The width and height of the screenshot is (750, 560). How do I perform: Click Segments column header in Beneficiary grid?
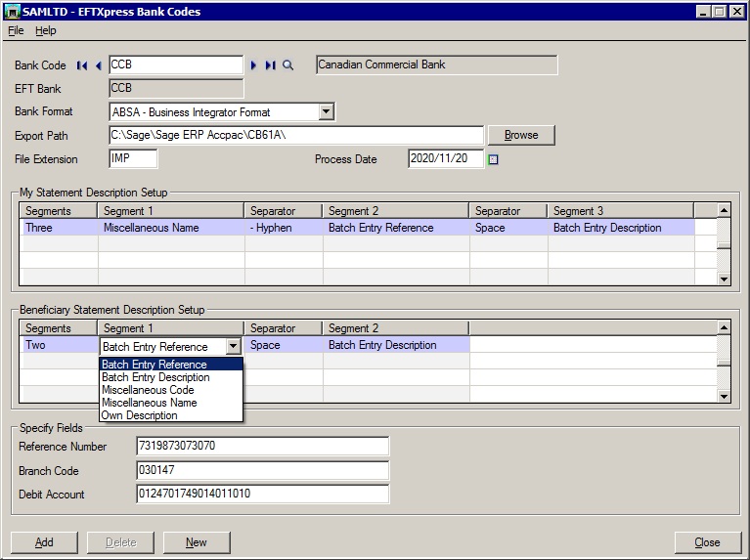(x=59, y=328)
